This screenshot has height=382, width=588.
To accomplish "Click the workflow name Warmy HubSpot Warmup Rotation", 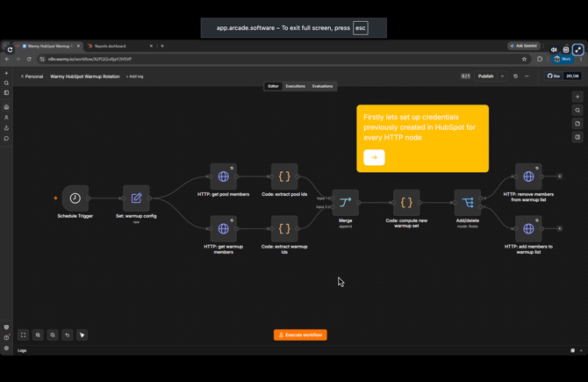I will click(85, 76).
